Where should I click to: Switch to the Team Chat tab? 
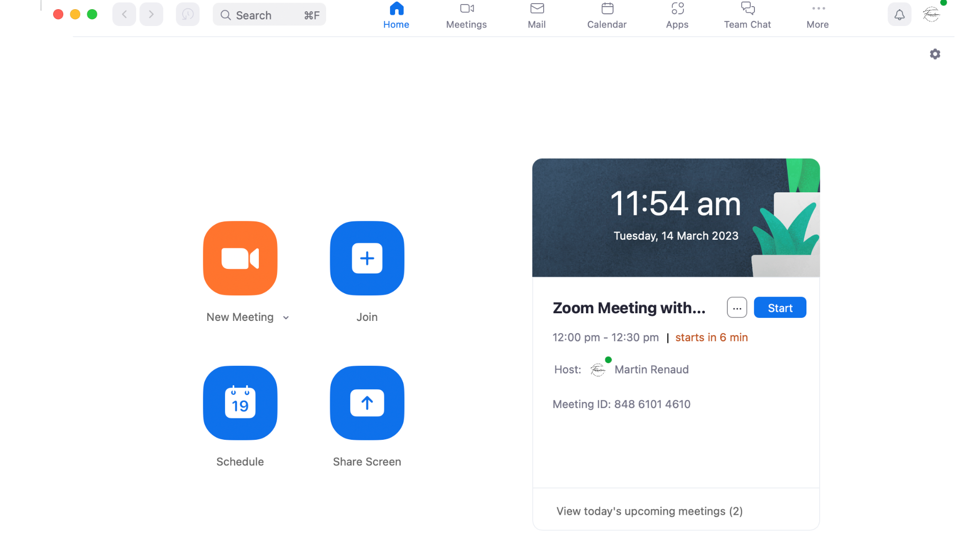[747, 15]
